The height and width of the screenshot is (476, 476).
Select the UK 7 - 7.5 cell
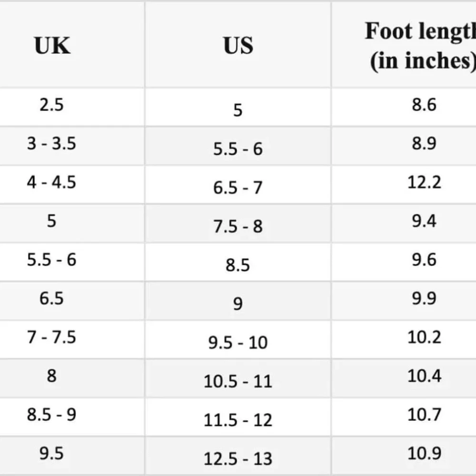point(51,337)
